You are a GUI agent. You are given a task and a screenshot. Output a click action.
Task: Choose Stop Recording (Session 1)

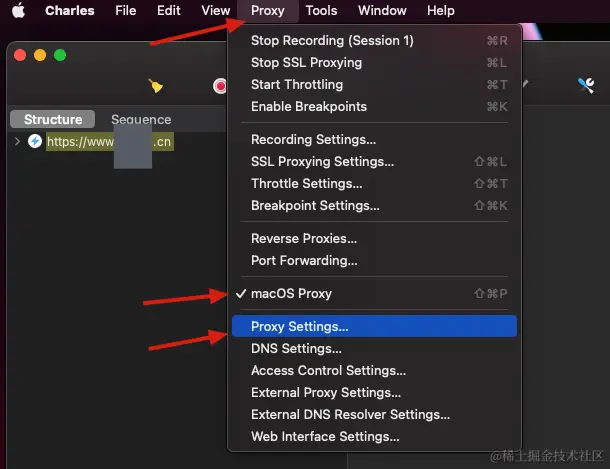(x=374, y=40)
